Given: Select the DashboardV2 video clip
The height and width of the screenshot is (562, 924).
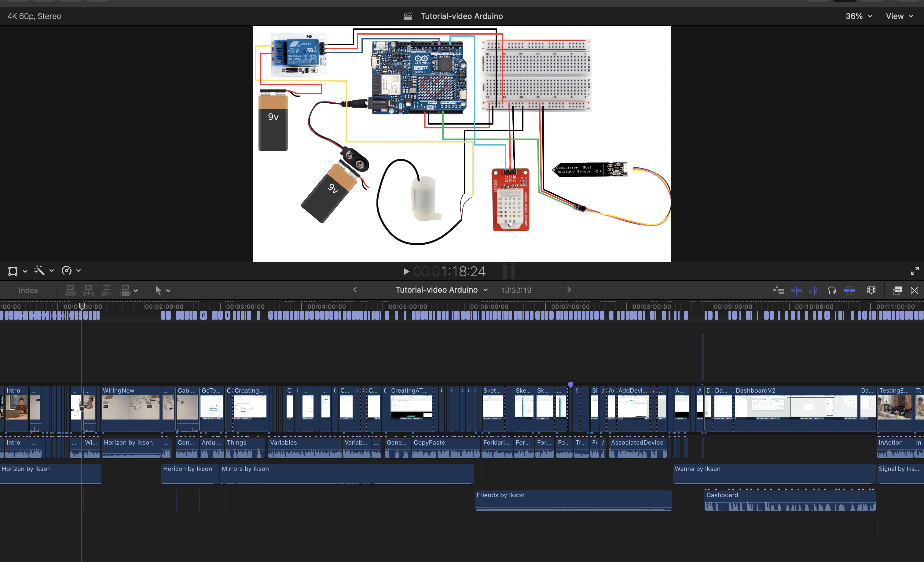Looking at the screenshot, I should point(796,408).
